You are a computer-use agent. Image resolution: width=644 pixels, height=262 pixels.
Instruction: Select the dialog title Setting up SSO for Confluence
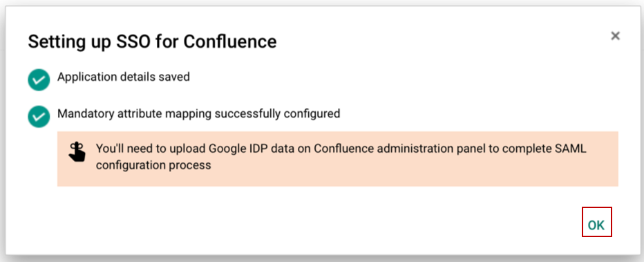coord(153,42)
